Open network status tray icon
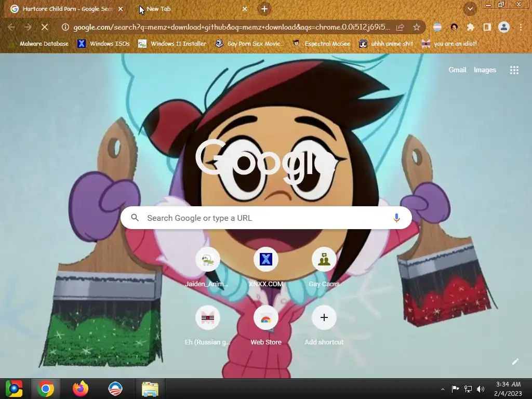The height and width of the screenshot is (399, 532). [x=468, y=389]
